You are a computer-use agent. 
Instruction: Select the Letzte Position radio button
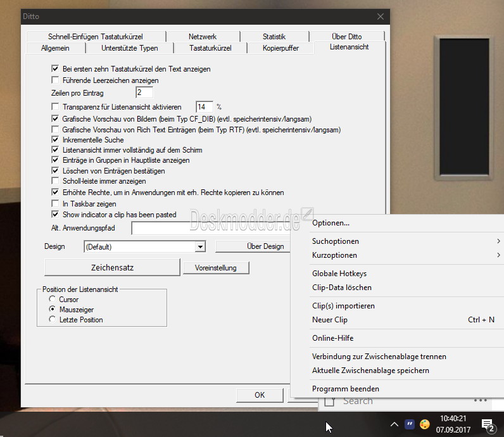(x=52, y=320)
